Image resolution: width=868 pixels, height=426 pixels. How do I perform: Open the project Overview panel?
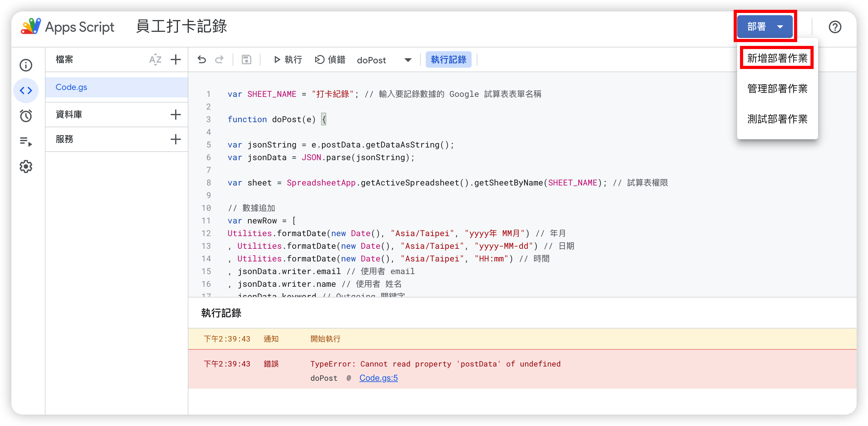coord(26,65)
